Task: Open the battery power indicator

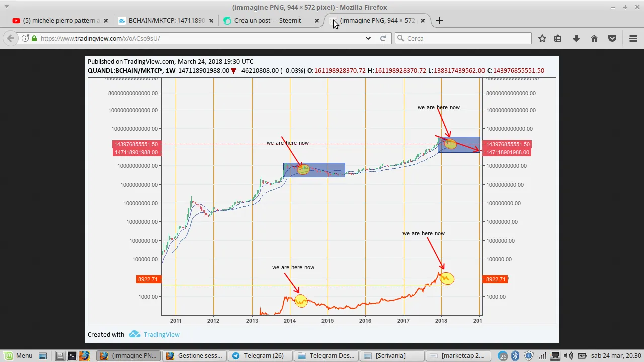Action: tap(581, 356)
